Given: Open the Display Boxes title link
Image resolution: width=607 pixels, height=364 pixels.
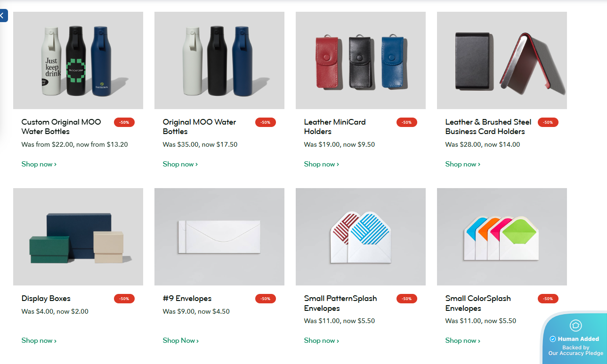Looking at the screenshot, I should pos(46,299).
